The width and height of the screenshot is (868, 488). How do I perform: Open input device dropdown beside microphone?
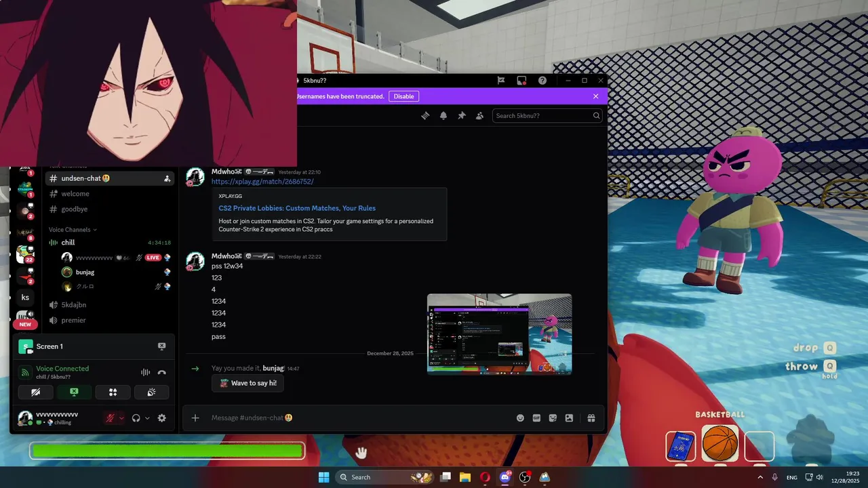(121, 418)
